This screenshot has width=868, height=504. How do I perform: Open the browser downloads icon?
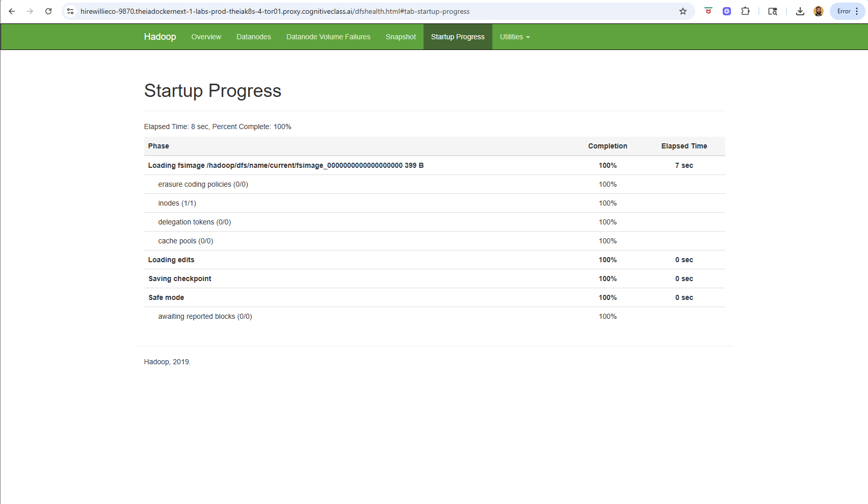[800, 11]
